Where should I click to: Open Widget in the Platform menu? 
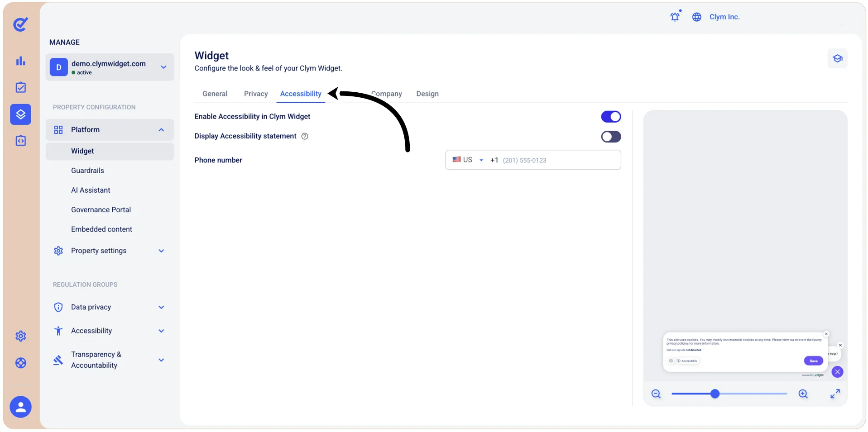(x=110, y=151)
